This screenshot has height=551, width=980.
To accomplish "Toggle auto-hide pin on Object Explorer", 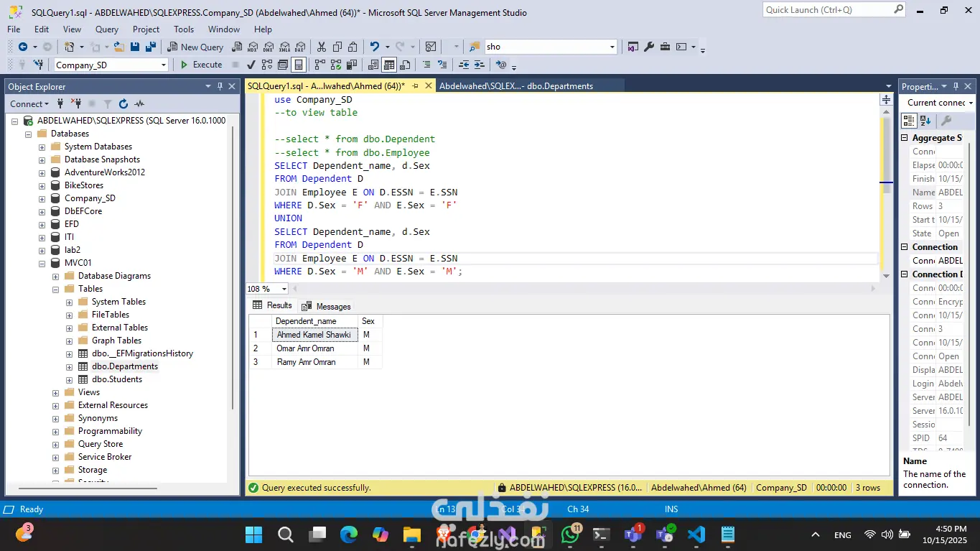I will (220, 86).
